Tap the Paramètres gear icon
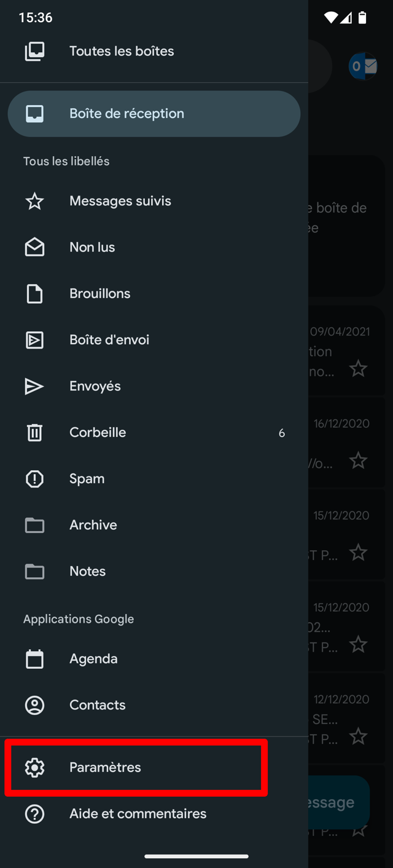 click(34, 767)
